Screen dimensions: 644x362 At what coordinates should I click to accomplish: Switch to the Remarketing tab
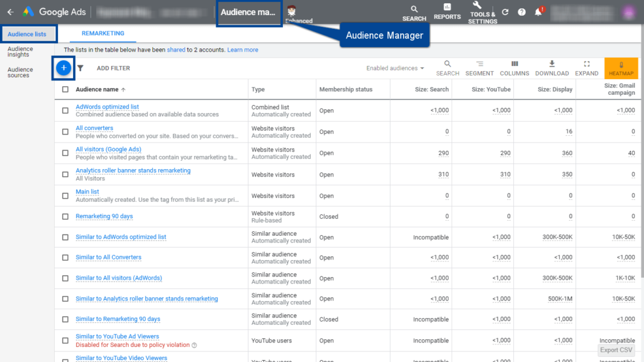tap(103, 33)
